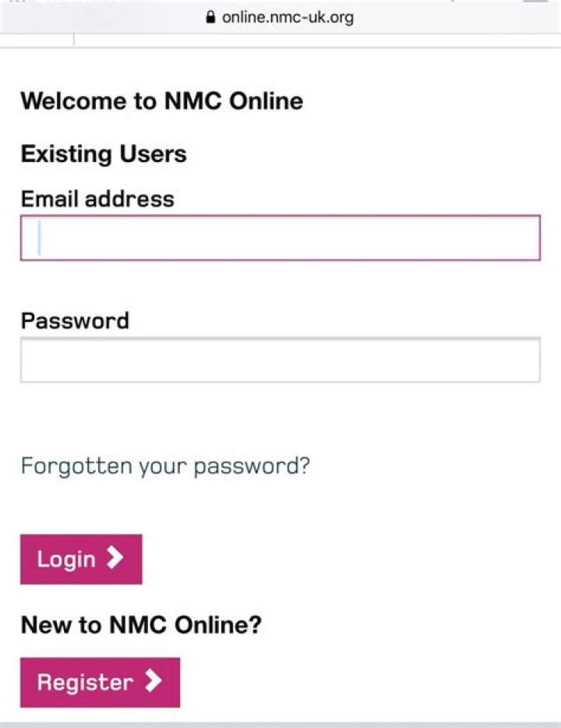
Task: Click the status bar at screen top
Action: [280, 4]
